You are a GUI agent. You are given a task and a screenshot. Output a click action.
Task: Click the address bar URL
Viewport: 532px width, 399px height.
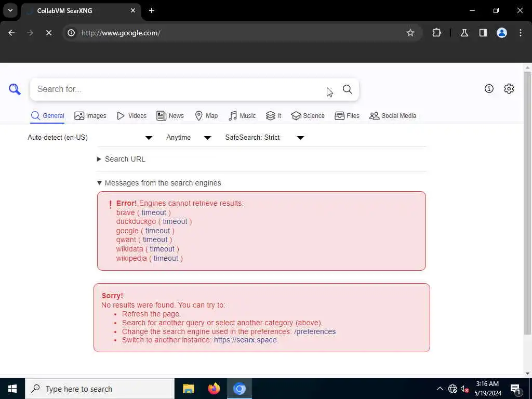tap(121, 33)
